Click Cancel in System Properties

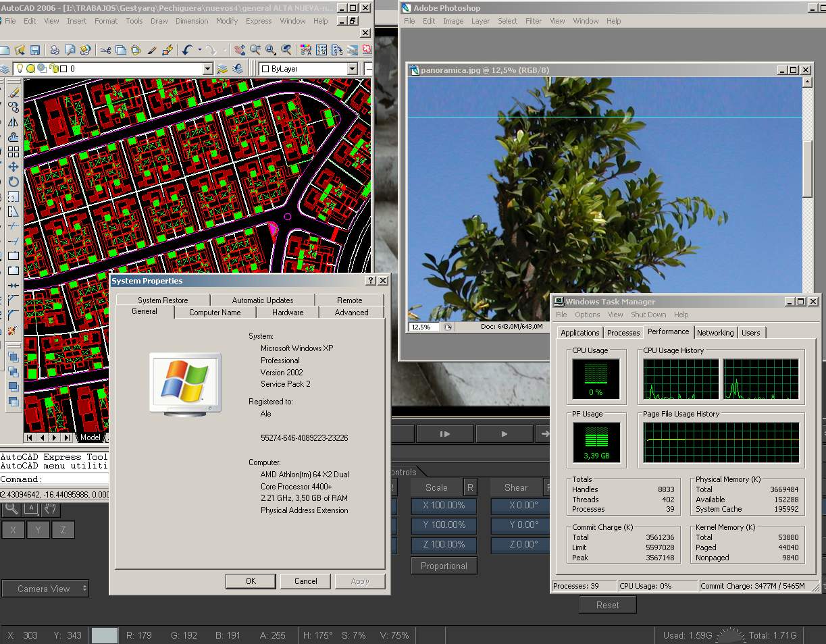tap(305, 581)
